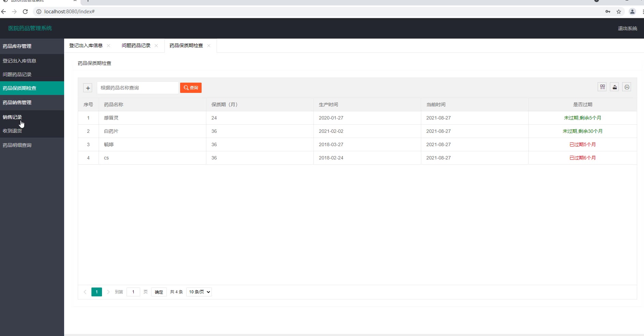Click the 是否过期 column header

(x=583, y=104)
